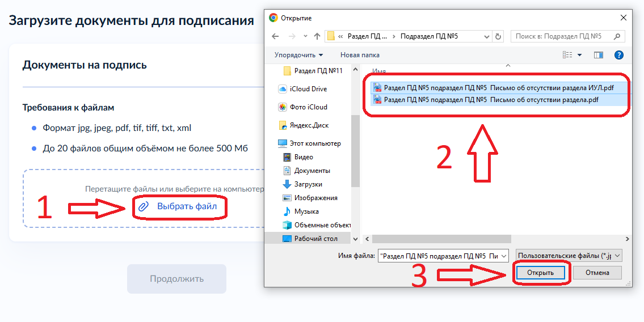Toggle the preview pane icon

pyautogui.click(x=598, y=55)
